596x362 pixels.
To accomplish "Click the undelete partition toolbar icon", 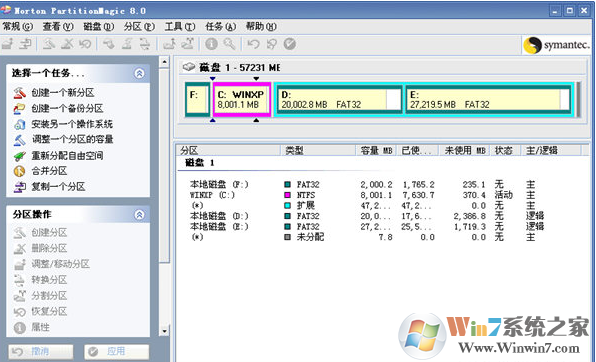I will pyautogui.click(x=85, y=44).
